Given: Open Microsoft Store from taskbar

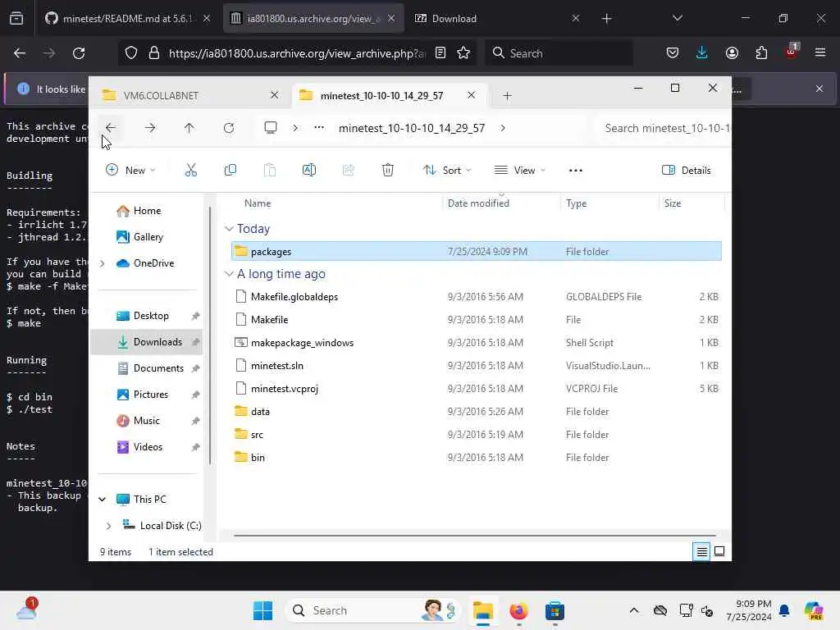Looking at the screenshot, I should 555,610.
